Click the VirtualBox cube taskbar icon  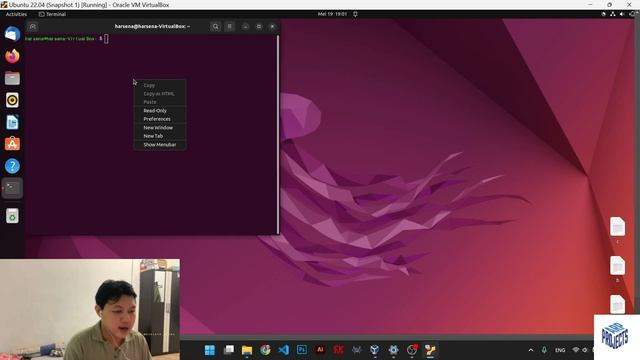coord(375,350)
